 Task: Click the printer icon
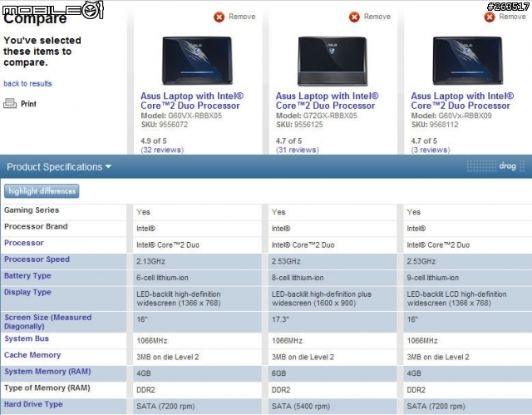click(x=10, y=103)
